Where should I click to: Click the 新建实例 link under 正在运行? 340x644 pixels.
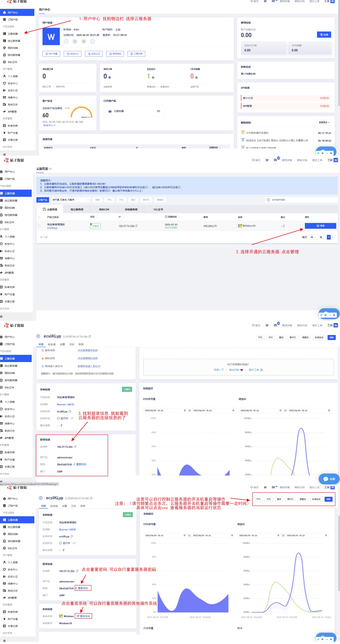165,87
